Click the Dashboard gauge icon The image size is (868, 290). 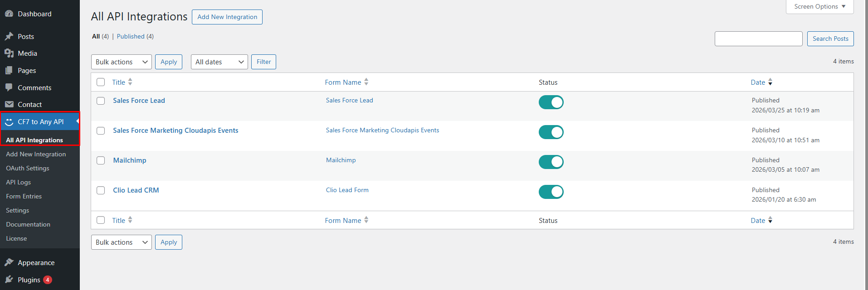(x=9, y=14)
